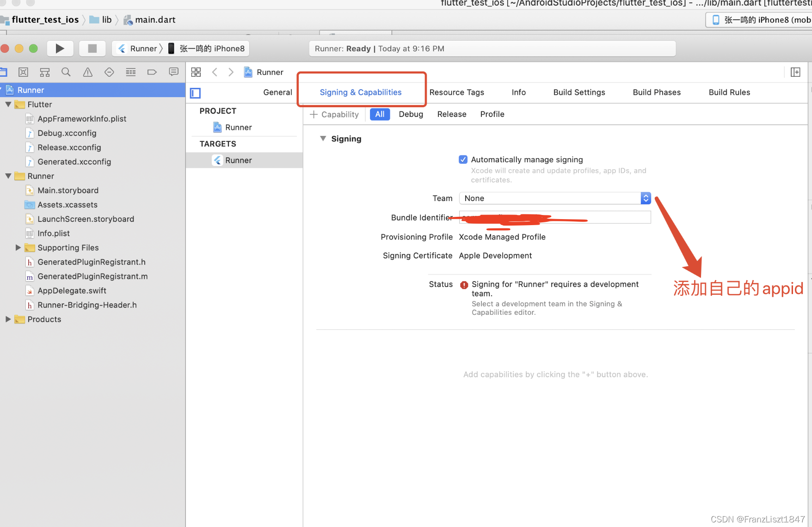Open Main.storyboard

pyautogui.click(x=68, y=190)
